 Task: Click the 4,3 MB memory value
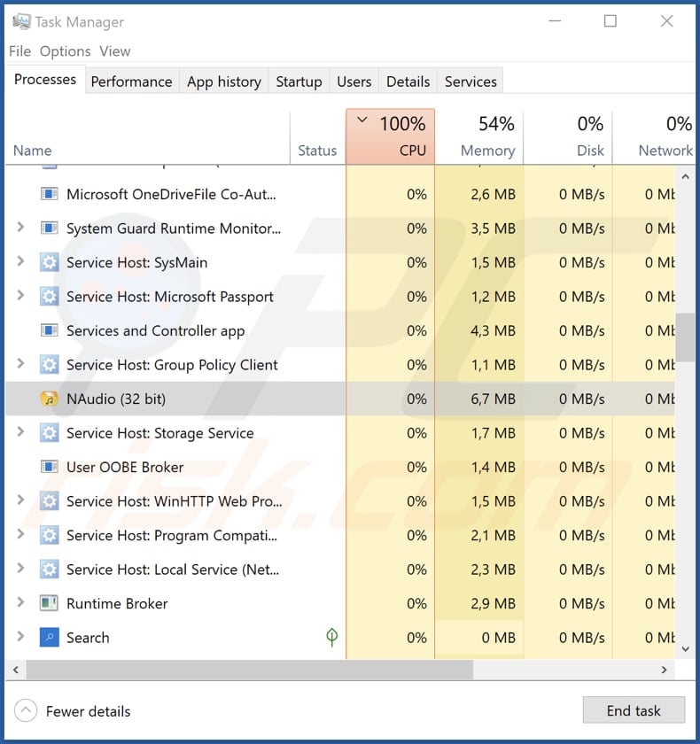pos(493,330)
